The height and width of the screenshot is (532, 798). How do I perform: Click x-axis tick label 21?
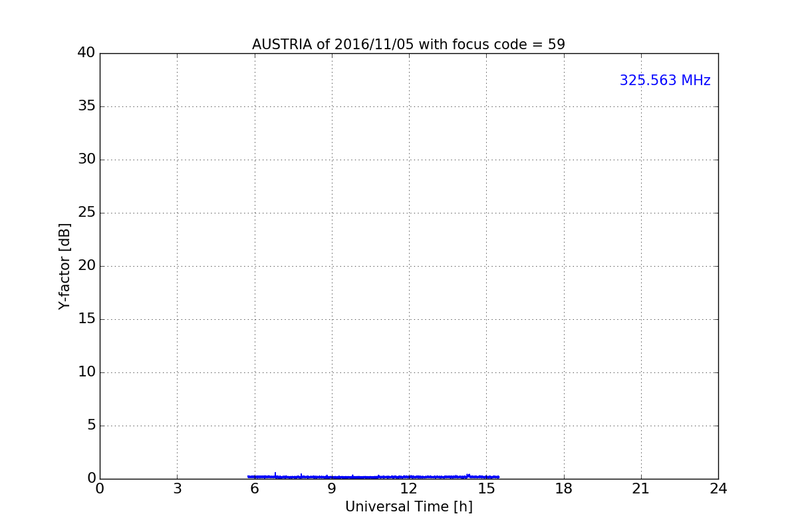[640, 489]
